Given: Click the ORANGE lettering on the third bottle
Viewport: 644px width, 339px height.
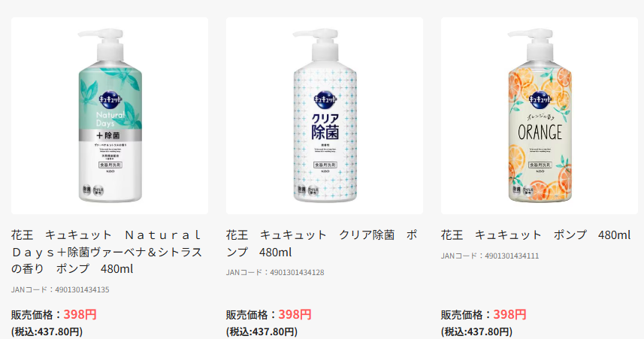Looking at the screenshot, I should pyautogui.click(x=540, y=133).
